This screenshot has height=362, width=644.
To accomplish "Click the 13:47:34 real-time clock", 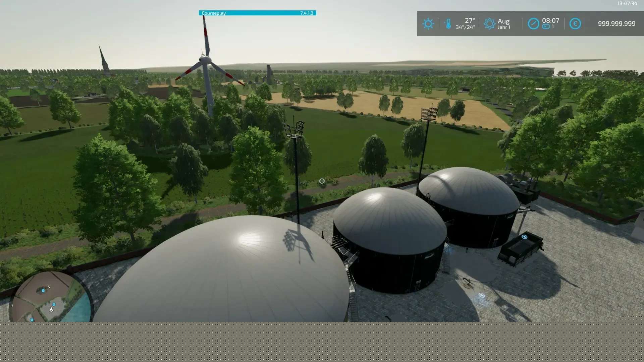I will click(x=627, y=3).
